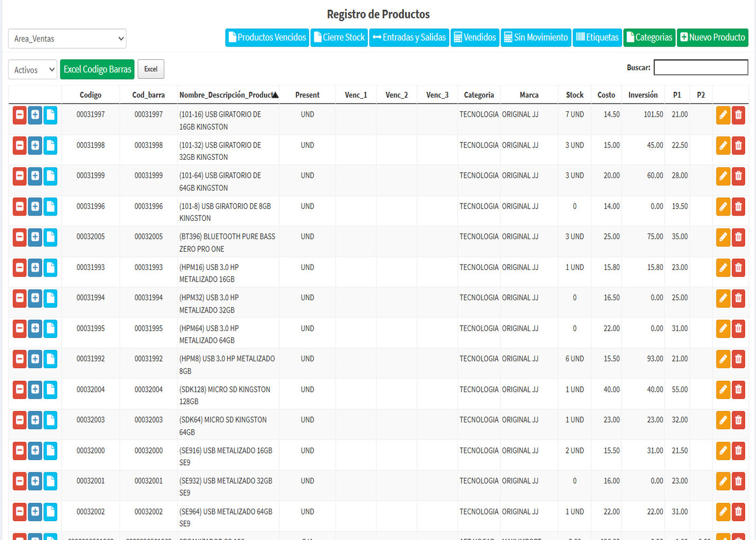The image size is (756, 540).
Task: Click Excel Codigo Barras button
Action: (x=97, y=70)
